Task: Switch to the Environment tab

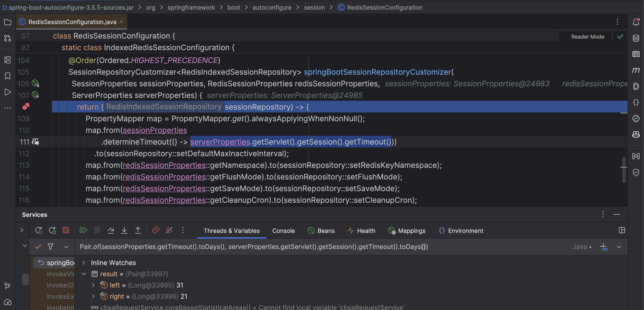Action: click(x=461, y=231)
